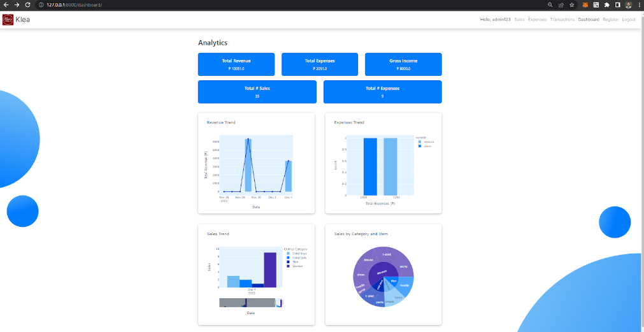Click the Sales Trend chart title
Viewport: 644px width, 332px height.
pos(218,234)
